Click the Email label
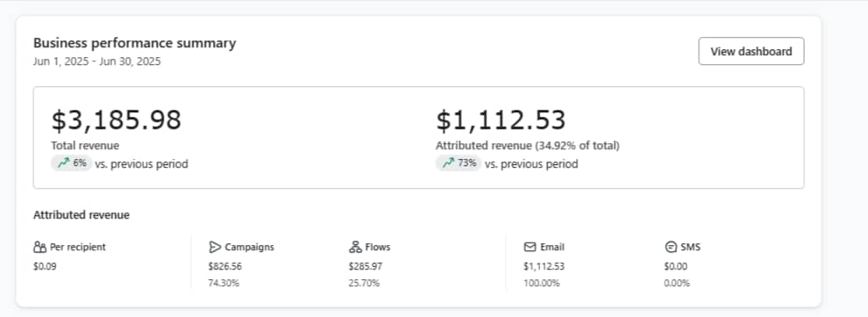Image resolution: width=868 pixels, height=317 pixels. click(x=551, y=247)
